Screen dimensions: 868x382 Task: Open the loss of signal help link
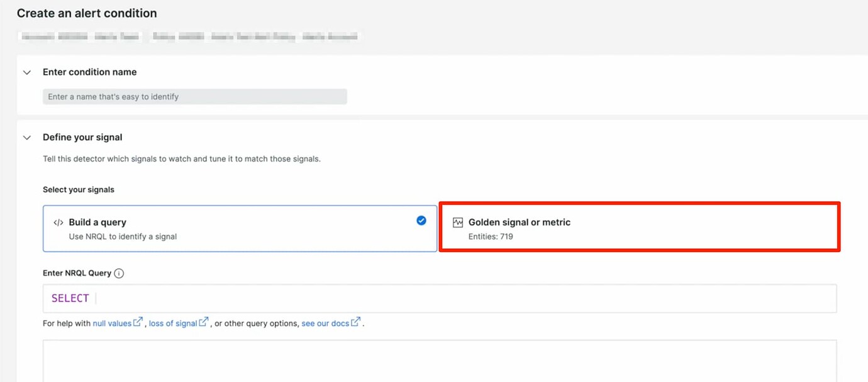point(173,324)
